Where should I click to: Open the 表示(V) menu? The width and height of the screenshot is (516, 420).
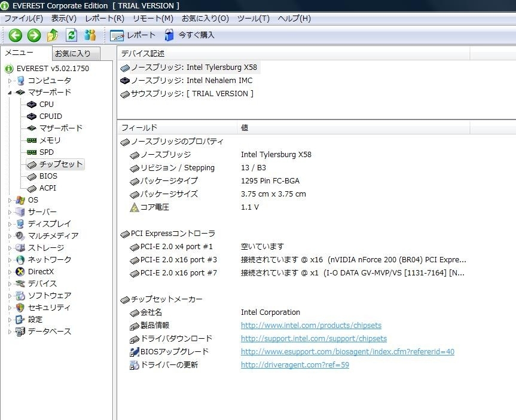pos(63,19)
